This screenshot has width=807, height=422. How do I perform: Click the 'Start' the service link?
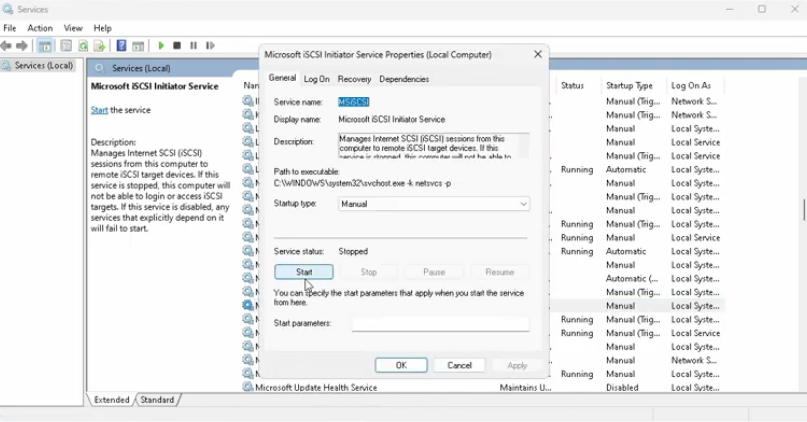99,110
